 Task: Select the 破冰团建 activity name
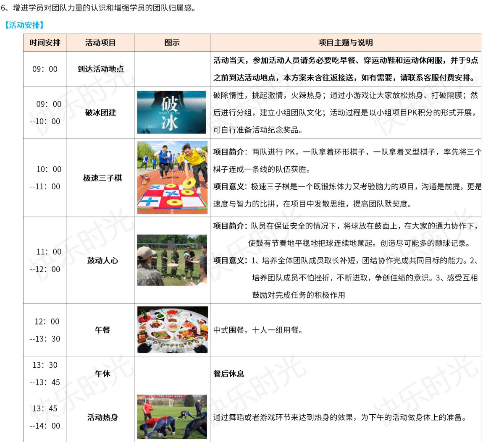tap(100, 112)
